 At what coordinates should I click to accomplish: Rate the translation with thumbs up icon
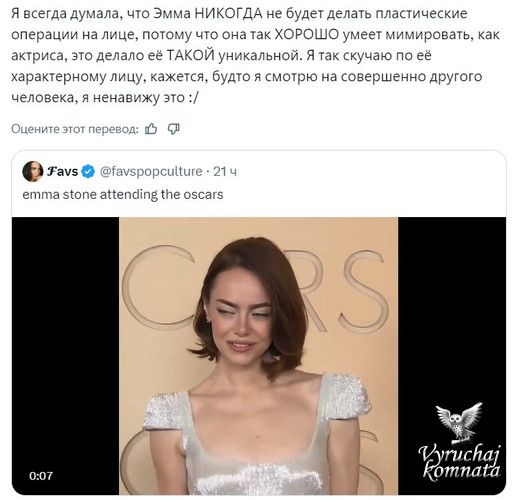(x=151, y=129)
